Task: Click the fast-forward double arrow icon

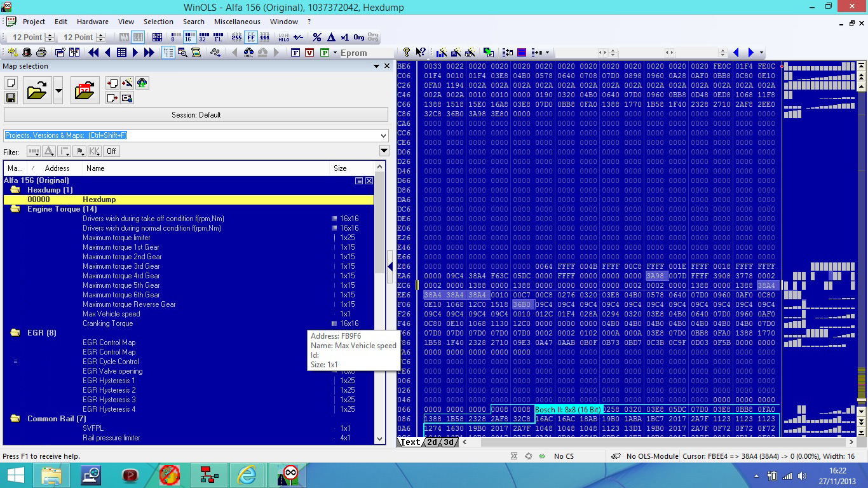Action: pyautogui.click(x=149, y=53)
